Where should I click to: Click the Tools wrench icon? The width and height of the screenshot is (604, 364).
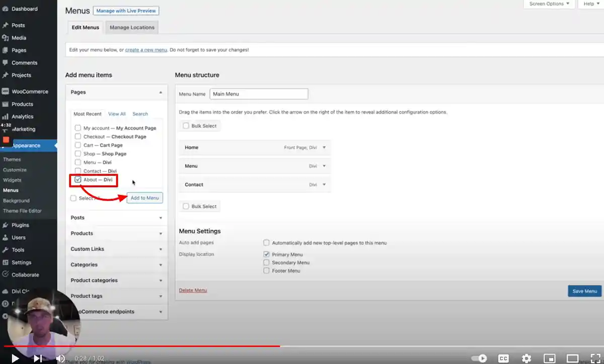click(x=5, y=250)
